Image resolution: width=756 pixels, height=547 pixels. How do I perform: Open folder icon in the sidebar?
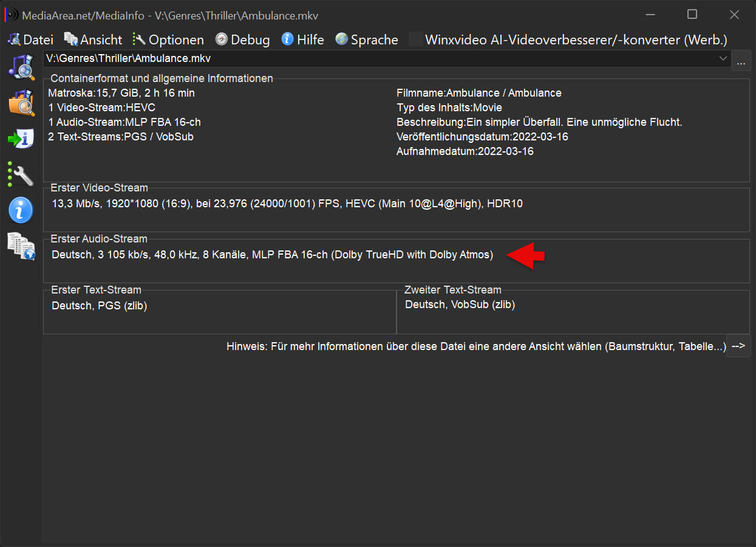point(21,103)
